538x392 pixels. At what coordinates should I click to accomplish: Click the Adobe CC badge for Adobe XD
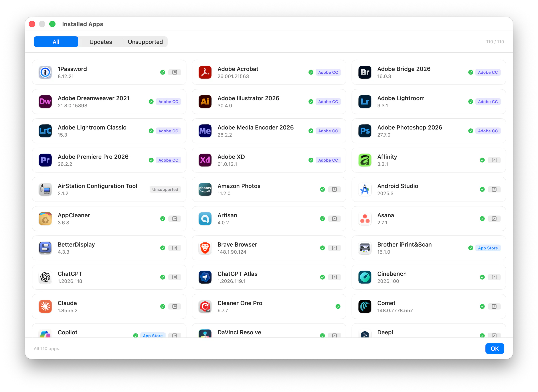click(328, 160)
